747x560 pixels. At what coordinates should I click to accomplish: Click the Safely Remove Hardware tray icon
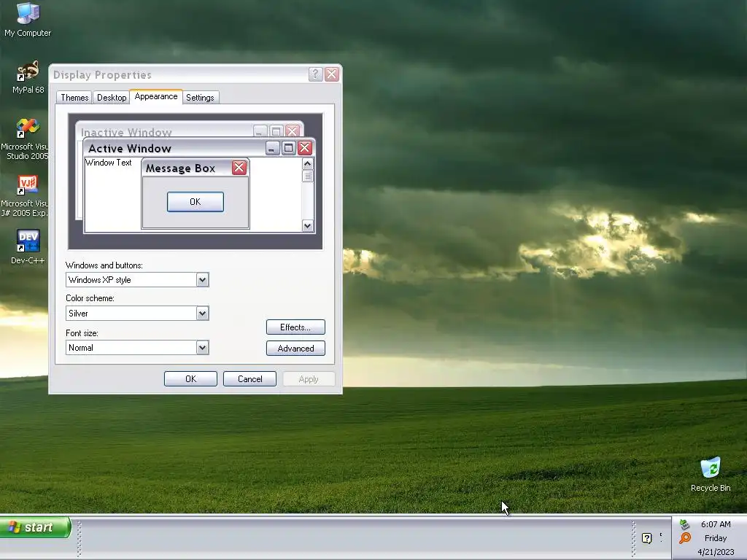(x=684, y=524)
